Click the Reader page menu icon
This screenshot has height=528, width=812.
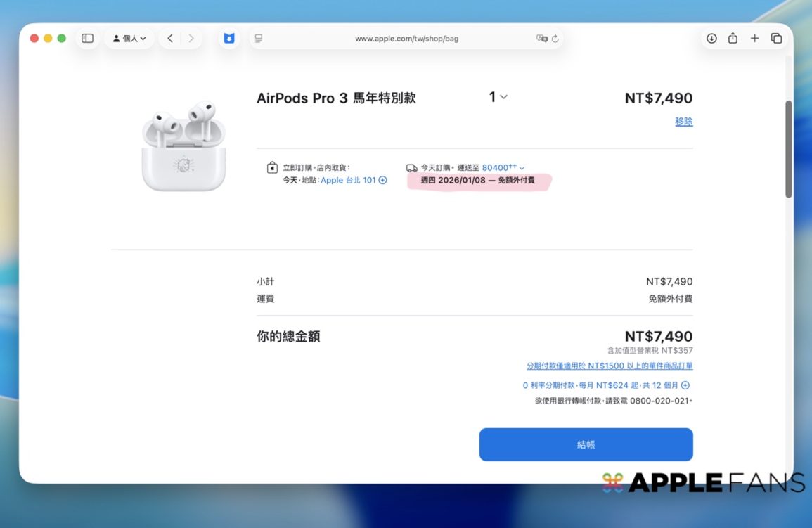[x=259, y=39]
